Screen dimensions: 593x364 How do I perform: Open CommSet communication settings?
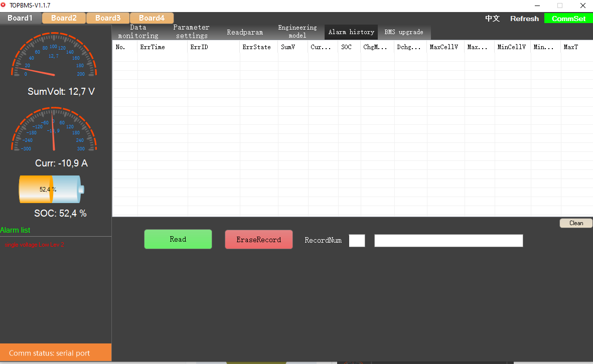tap(568, 19)
